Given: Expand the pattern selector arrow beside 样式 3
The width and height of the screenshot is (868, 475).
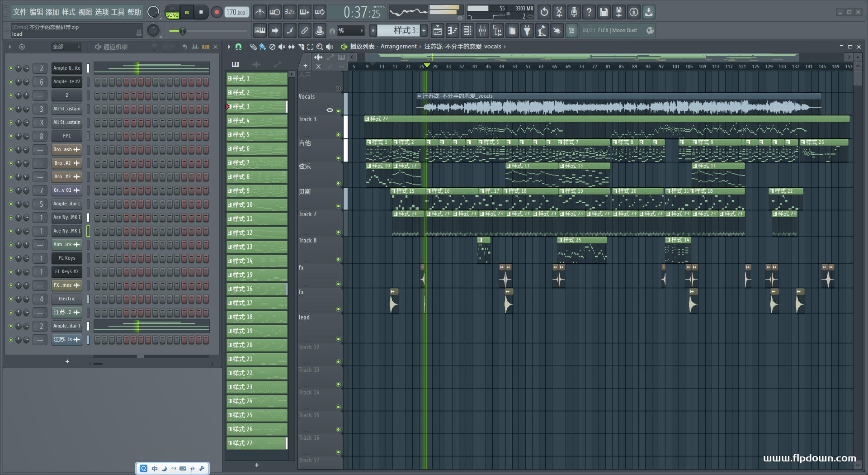Looking at the screenshot, I should click(373, 31).
